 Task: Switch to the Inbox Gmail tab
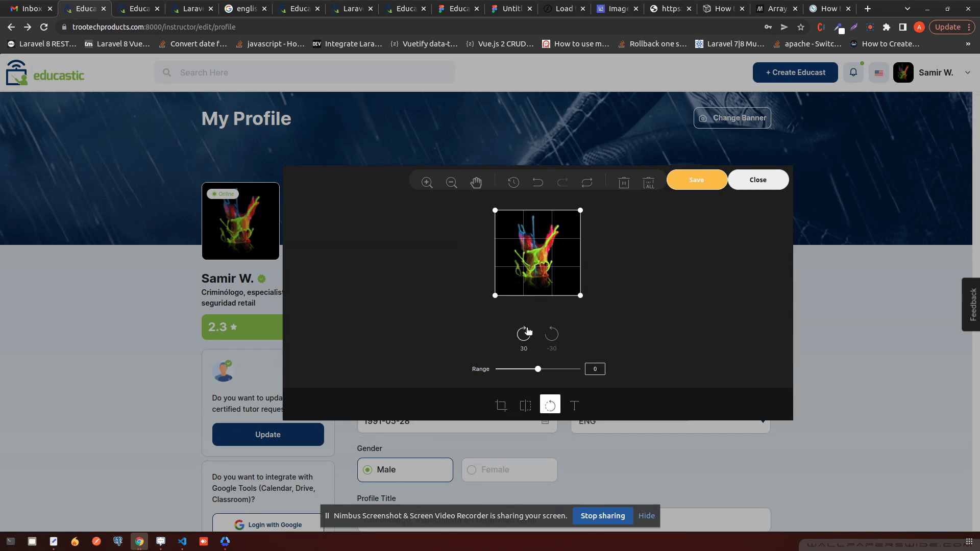point(32,9)
